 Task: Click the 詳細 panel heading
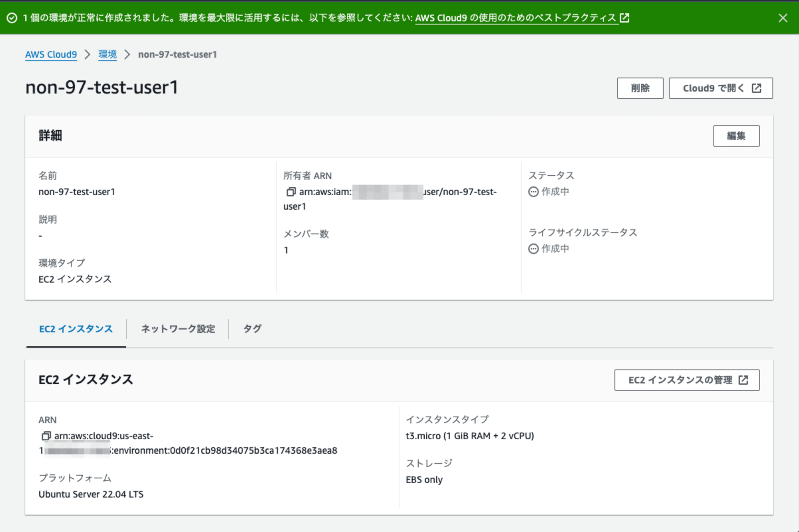[x=50, y=136]
